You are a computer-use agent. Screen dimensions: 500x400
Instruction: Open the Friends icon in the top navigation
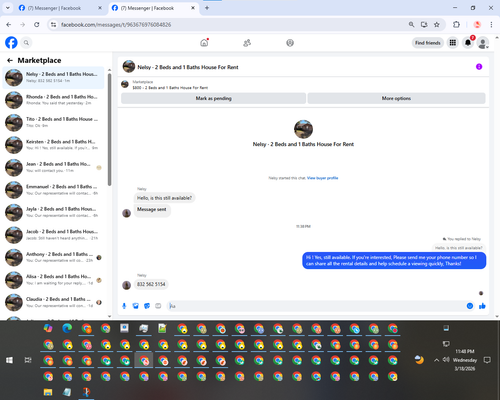click(247, 43)
